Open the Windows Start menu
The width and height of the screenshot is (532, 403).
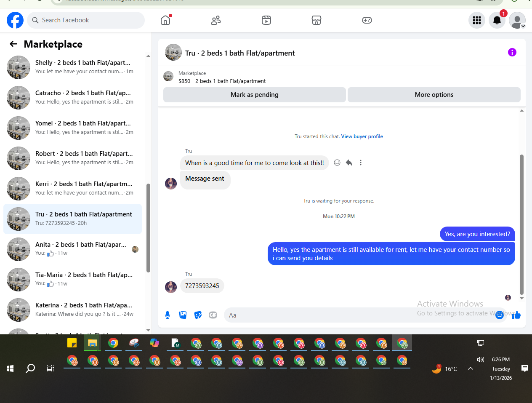pyautogui.click(x=10, y=368)
